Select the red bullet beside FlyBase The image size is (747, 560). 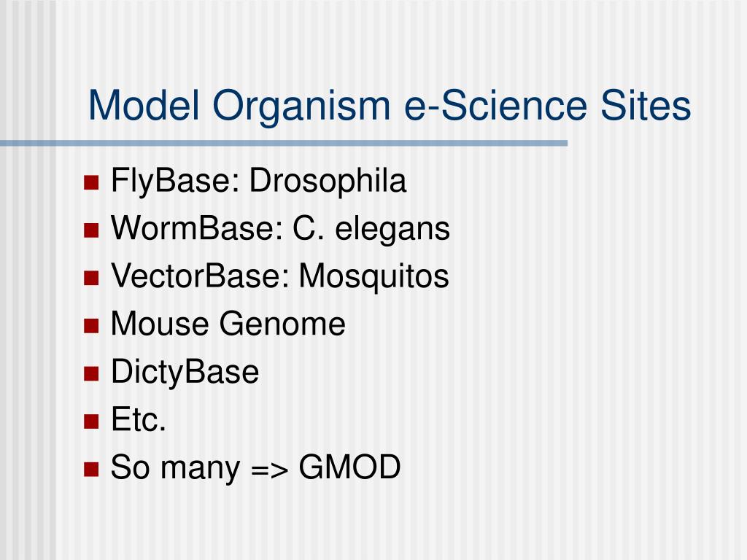pyautogui.click(x=91, y=183)
